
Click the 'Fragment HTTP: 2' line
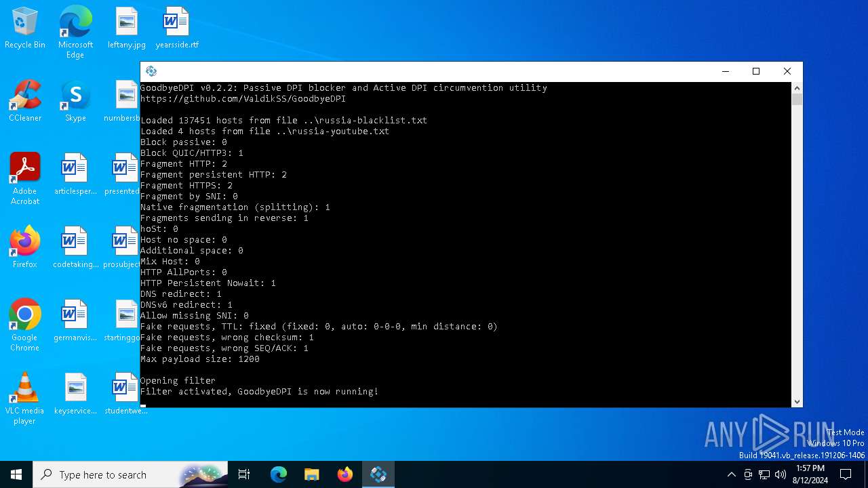point(184,164)
